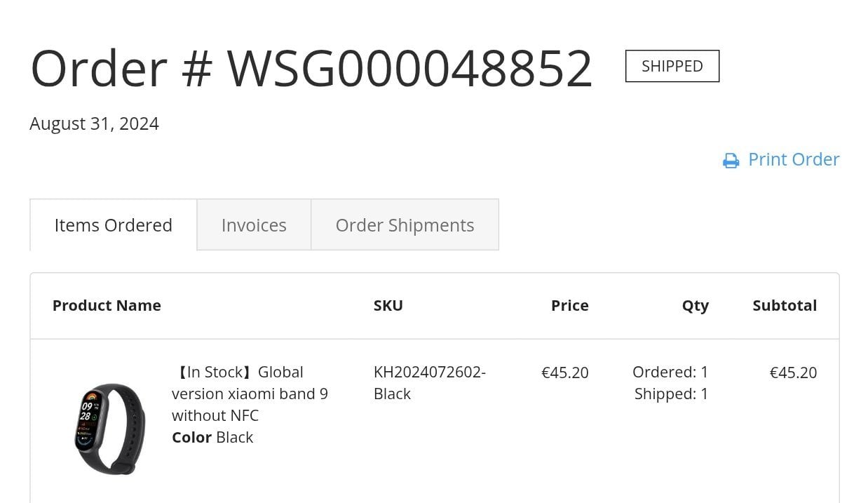Click the order date August 31, 2024

click(x=95, y=123)
